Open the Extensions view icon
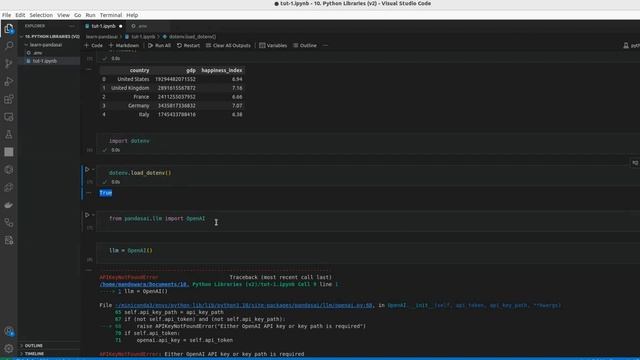This screenshot has height=360, width=640. pos(9,99)
